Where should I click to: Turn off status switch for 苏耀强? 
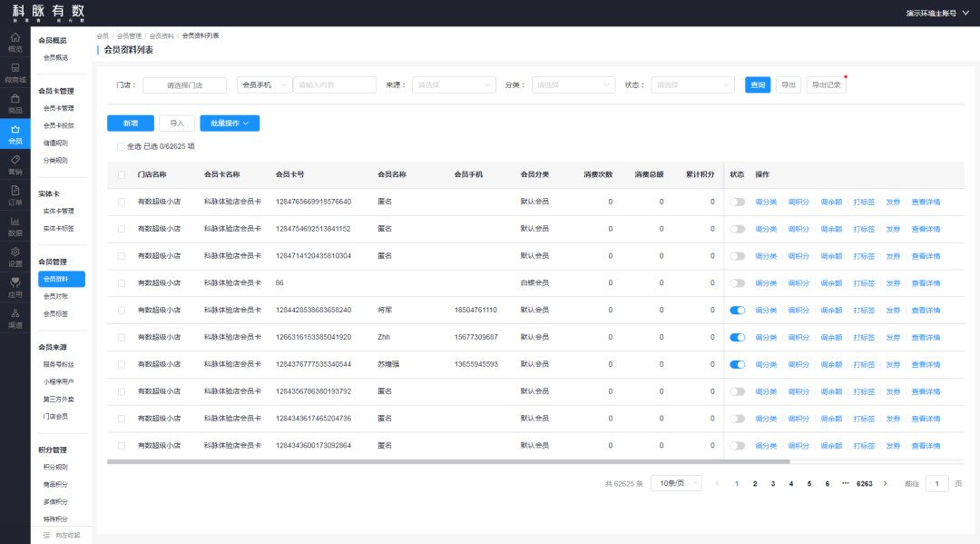pyautogui.click(x=738, y=364)
